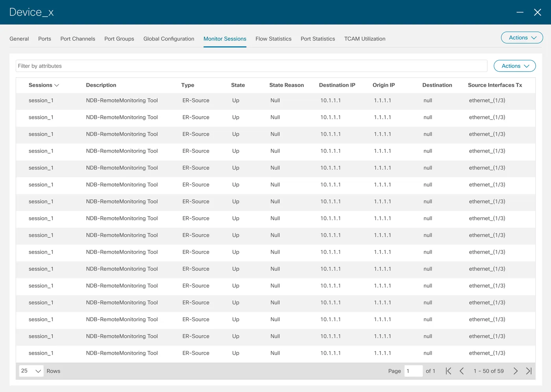551x392 pixels.
Task: Open the Global Configuration tab
Action: [x=169, y=39]
